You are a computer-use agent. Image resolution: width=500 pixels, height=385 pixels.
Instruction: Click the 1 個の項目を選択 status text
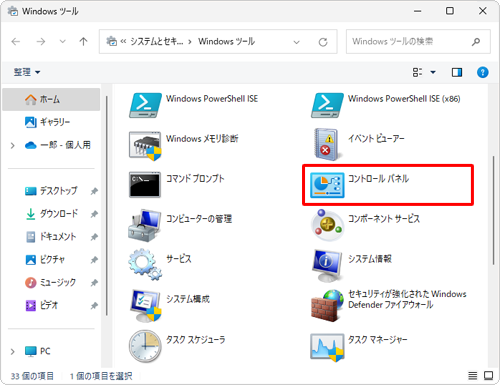pos(101,376)
